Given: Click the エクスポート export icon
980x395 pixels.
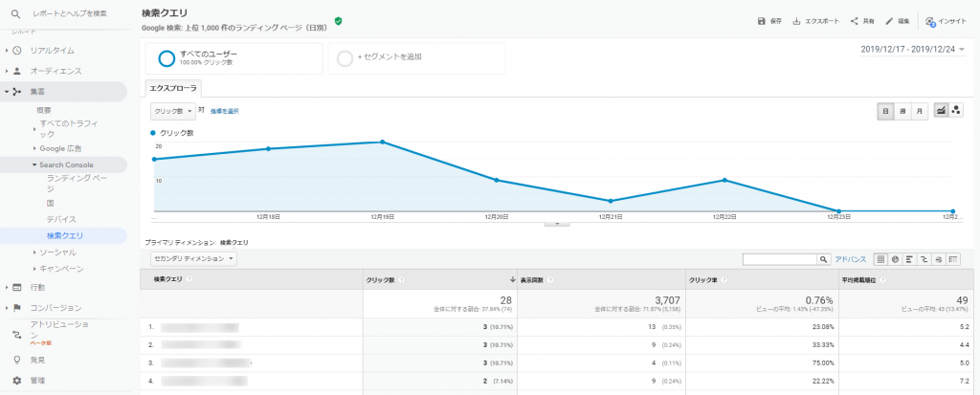Looking at the screenshot, I should click(796, 21).
